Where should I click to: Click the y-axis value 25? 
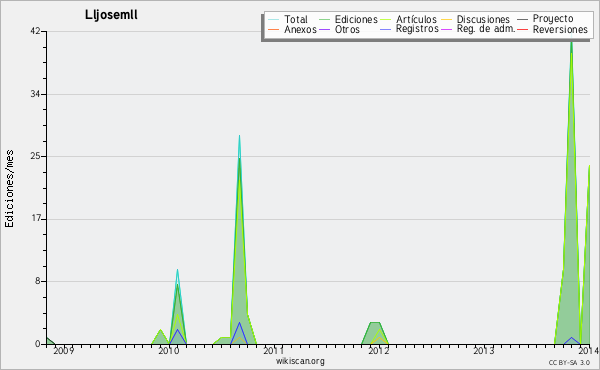[35, 156]
